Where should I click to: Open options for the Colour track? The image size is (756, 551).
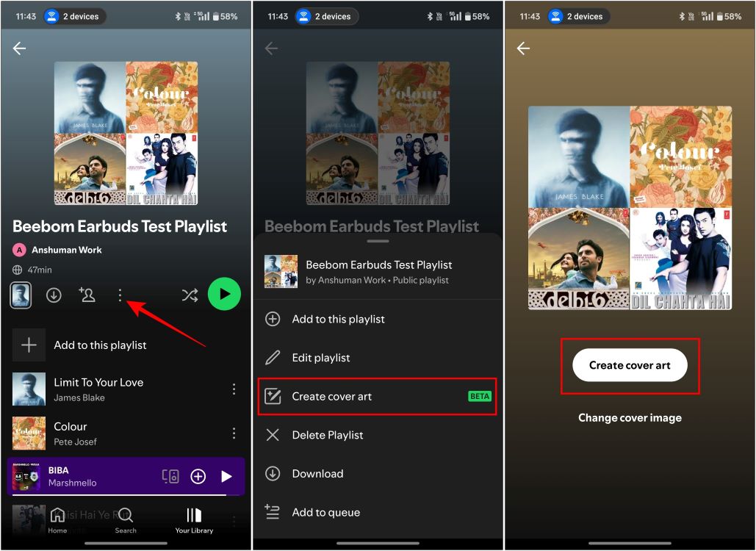tap(234, 433)
